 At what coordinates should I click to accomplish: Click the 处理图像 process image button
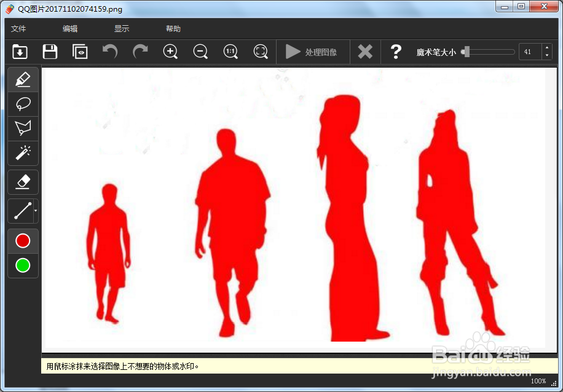(x=312, y=52)
